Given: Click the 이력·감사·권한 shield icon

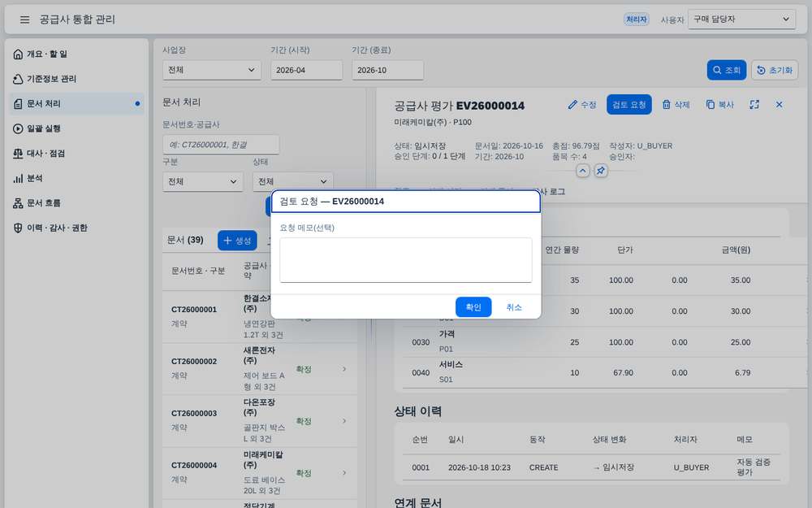Looking at the screenshot, I should coord(18,228).
